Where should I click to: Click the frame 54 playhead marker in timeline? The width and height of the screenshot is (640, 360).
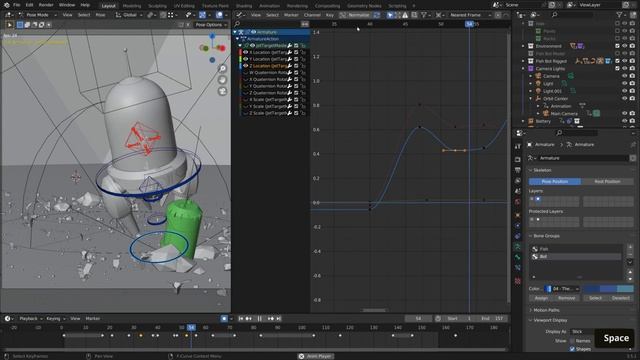[x=191, y=327]
